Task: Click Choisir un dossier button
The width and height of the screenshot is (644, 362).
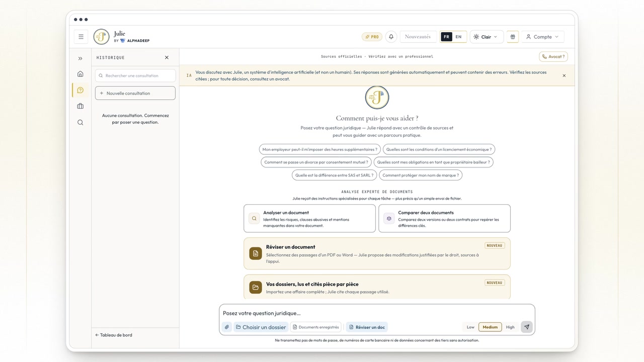Action: 261,327
